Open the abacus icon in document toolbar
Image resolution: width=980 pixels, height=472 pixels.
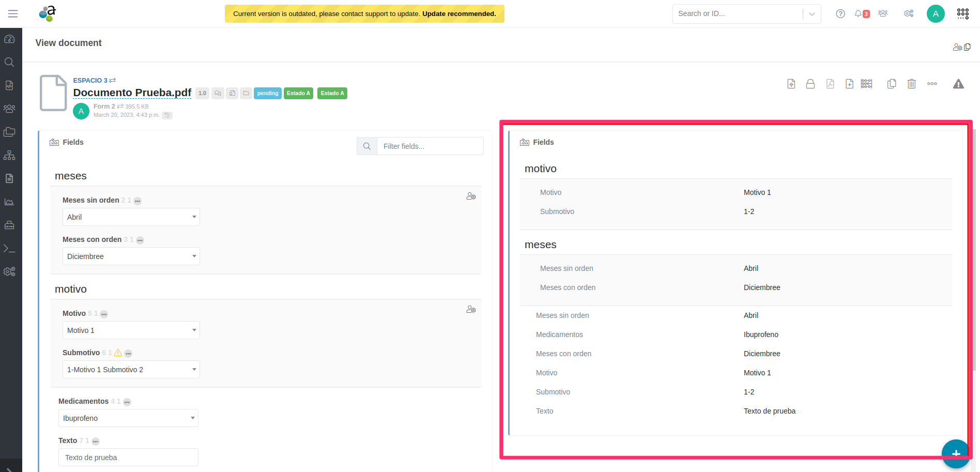point(866,84)
